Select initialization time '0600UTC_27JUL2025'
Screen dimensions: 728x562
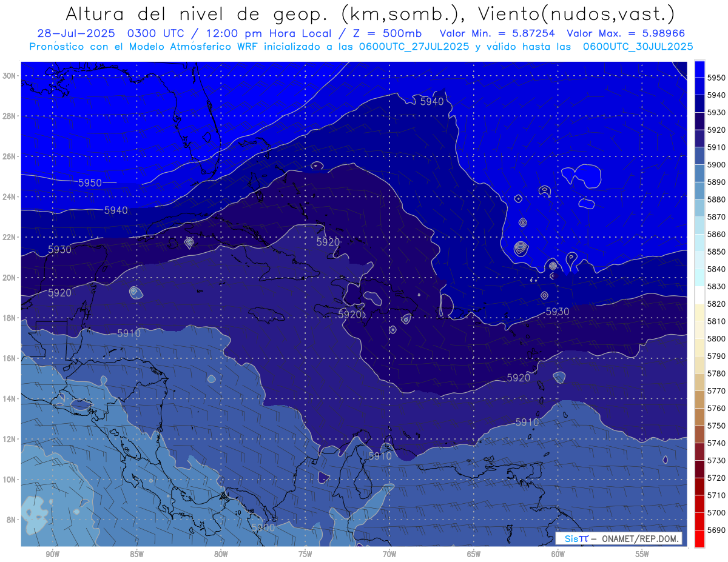coord(414,46)
